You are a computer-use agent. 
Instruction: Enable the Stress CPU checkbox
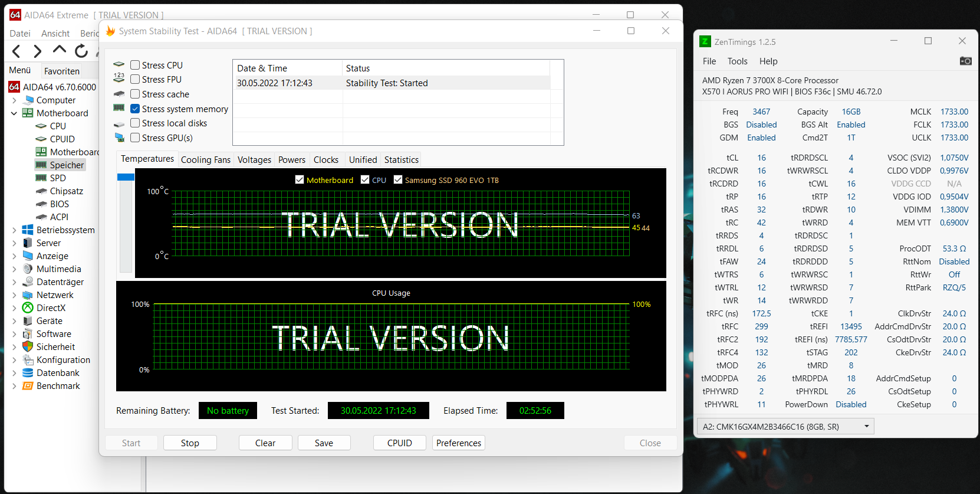[x=135, y=65]
